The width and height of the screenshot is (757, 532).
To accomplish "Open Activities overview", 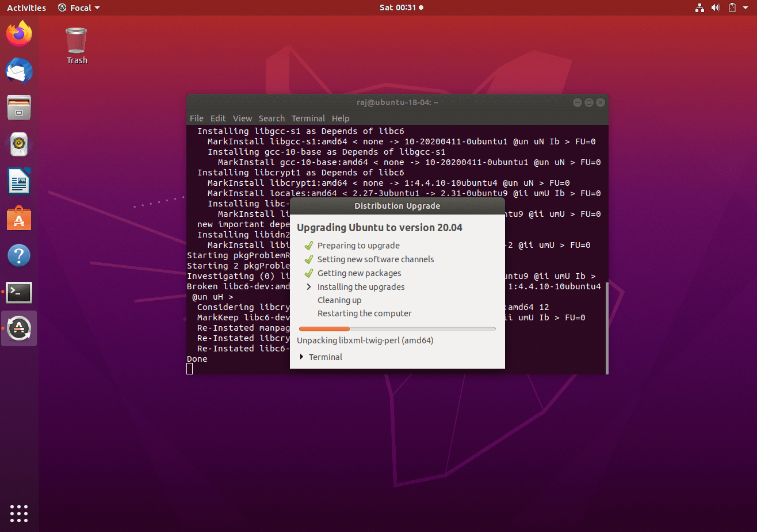I will pyautogui.click(x=26, y=7).
